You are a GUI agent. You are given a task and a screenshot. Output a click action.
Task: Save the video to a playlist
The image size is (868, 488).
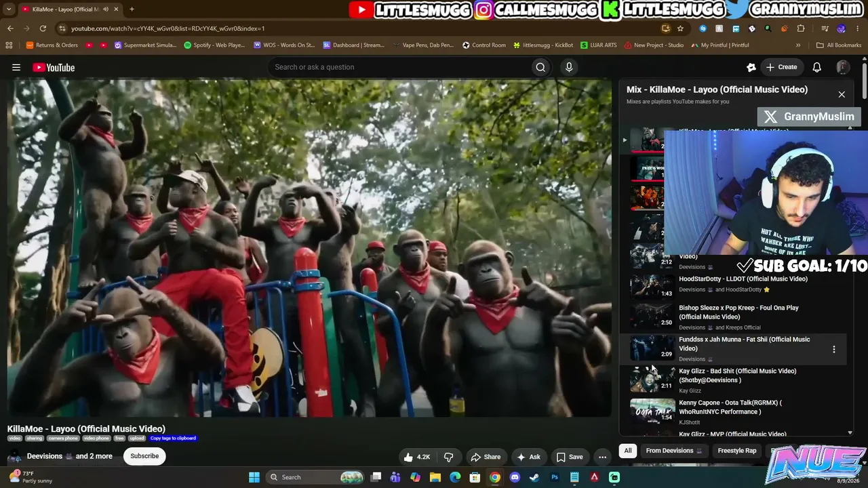click(570, 457)
